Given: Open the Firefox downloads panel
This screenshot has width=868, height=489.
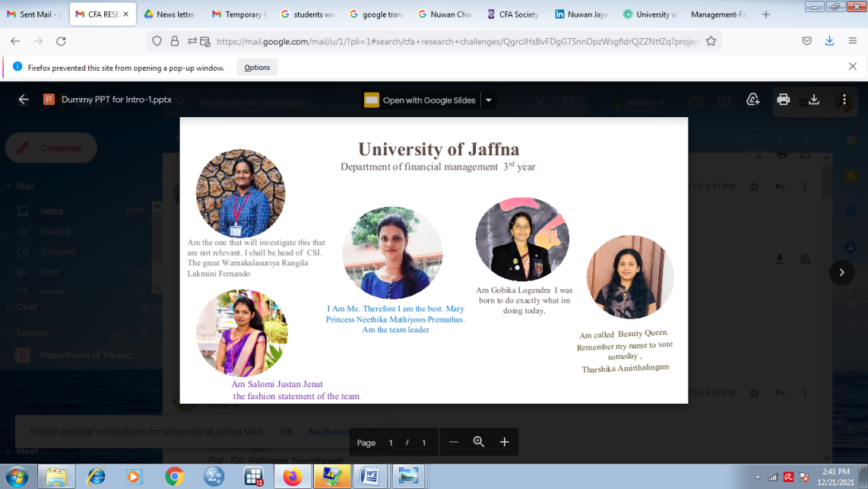Looking at the screenshot, I should (x=829, y=41).
